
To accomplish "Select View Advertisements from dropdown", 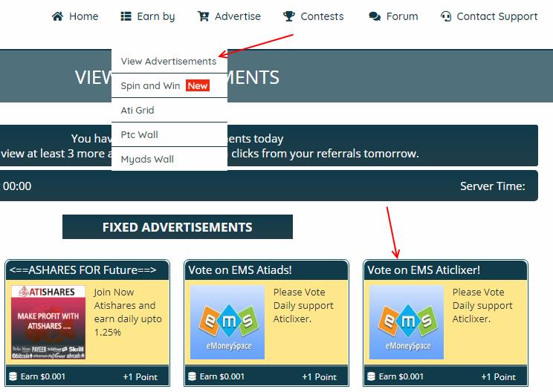I will (169, 62).
